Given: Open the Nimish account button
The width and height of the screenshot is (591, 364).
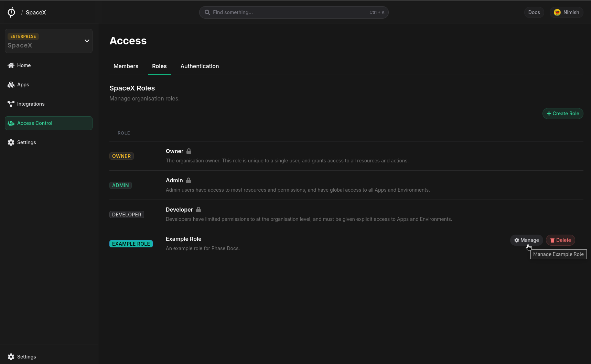Looking at the screenshot, I should click(x=566, y=12).
